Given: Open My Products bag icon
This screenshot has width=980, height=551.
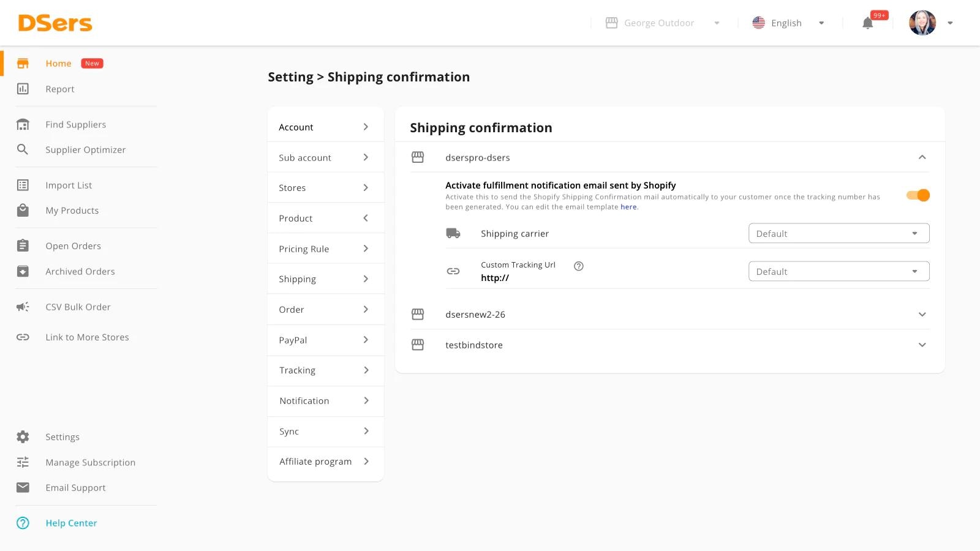Looking at the screenshot, I should (23, 210).
